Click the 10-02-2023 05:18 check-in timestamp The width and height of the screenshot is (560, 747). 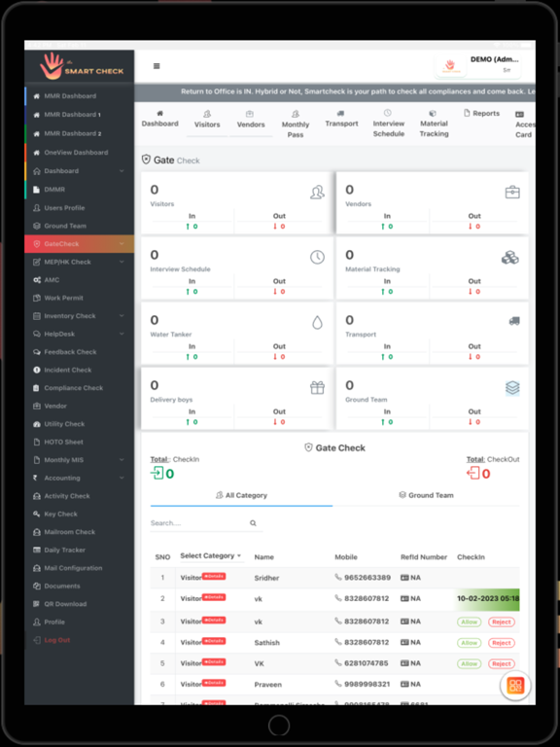point(488,599)
